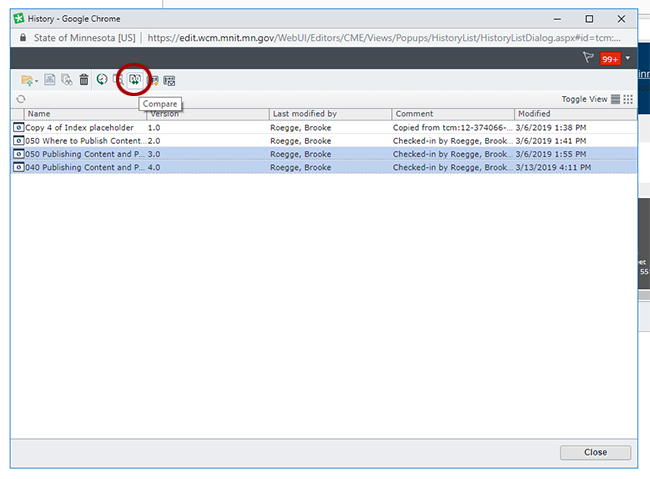Click the Compare icon in the toolbar
The height and width of the screenshot is (479, 650).
[135, 79]
